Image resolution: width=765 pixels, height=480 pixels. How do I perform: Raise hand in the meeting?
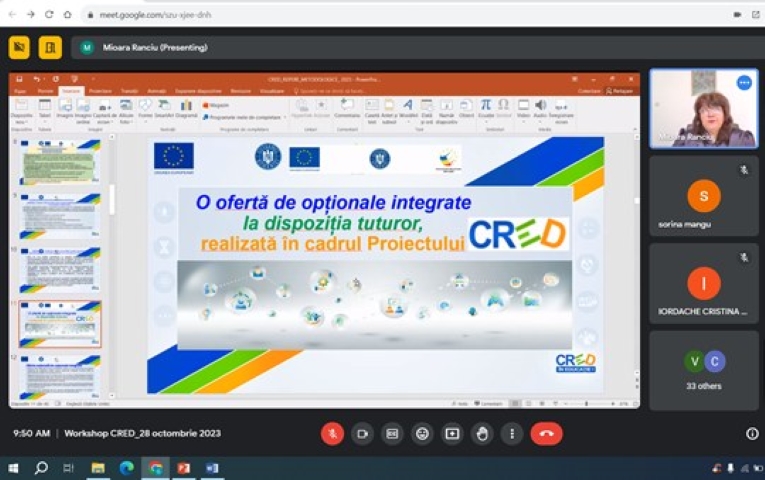pyautogui.click(x=482, y=433)
